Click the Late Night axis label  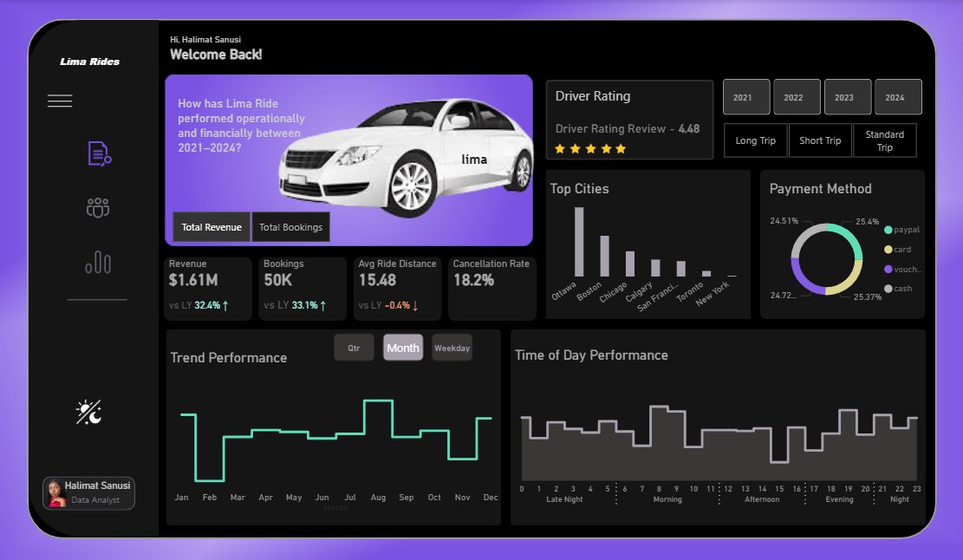564,499
